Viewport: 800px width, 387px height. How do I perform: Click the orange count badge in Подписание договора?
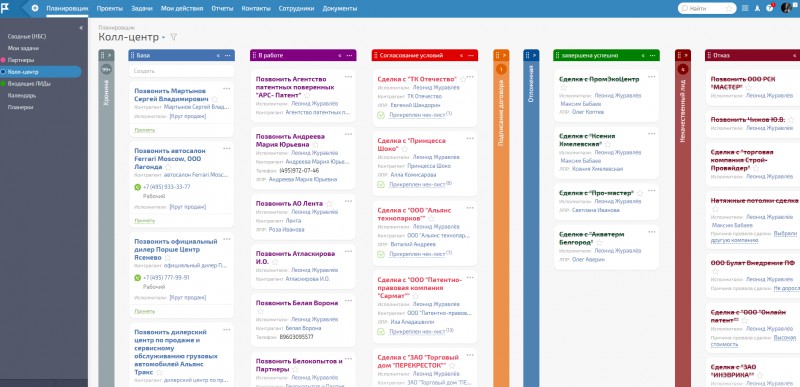coord(501,69)
